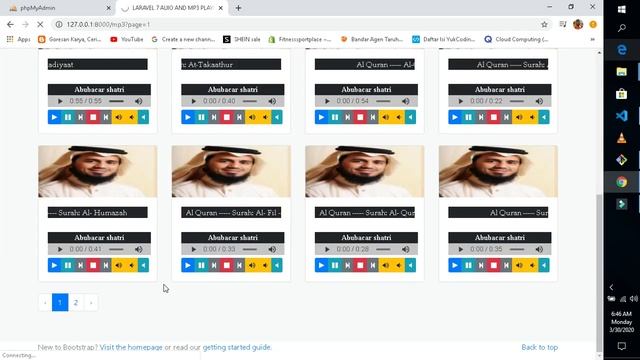Expand the taskbar hidden icons chevron

[x=611, y=287]
